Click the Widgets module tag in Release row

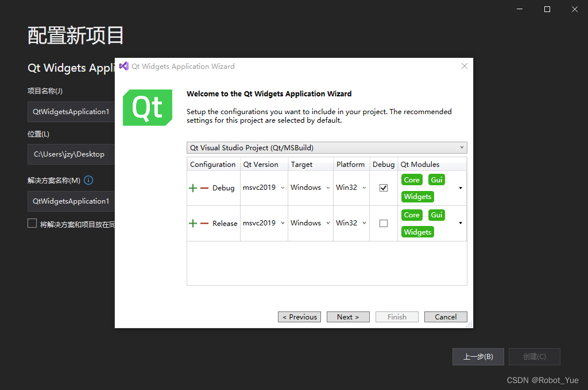click(417, 232)
